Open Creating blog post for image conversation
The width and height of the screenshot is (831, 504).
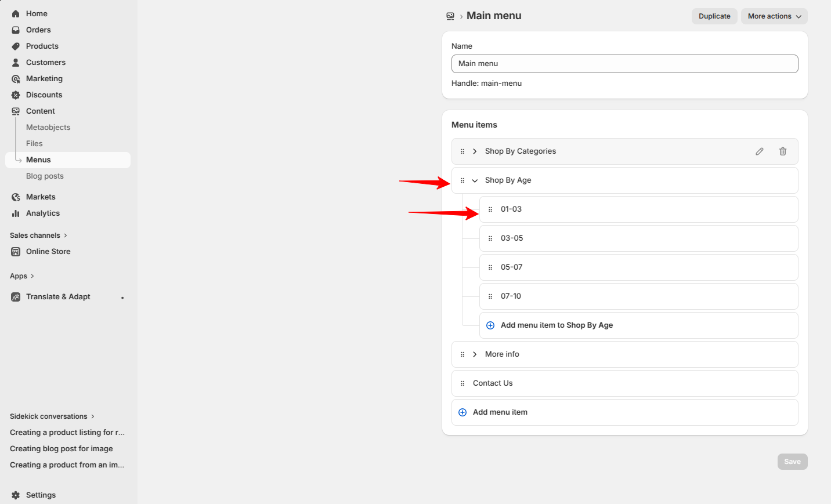(62, 448)
